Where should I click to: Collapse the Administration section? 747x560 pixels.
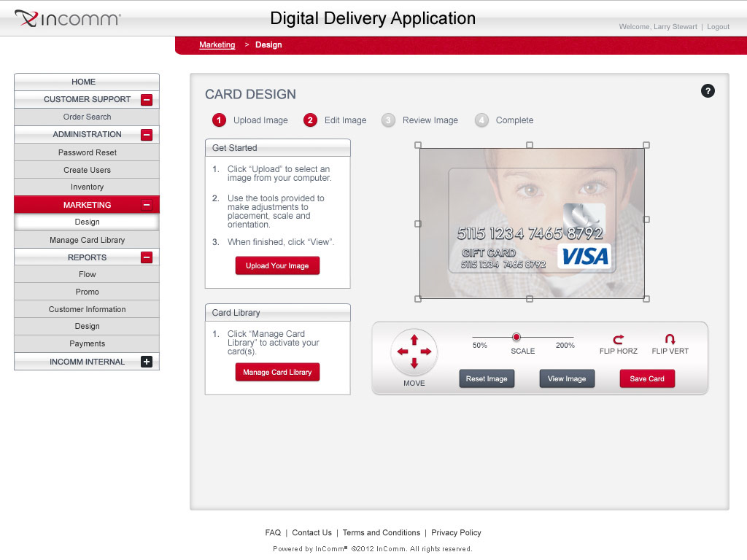(x=147, y=135)
